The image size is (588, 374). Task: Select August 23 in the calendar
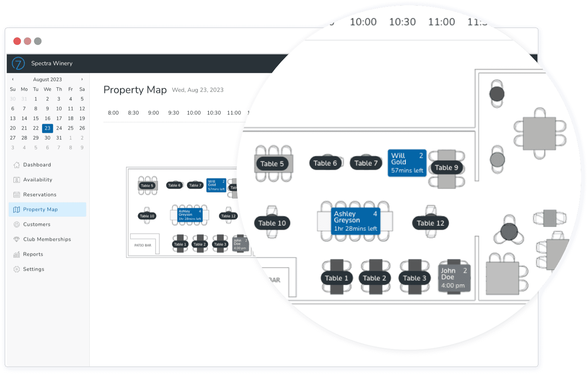(48, 128)
